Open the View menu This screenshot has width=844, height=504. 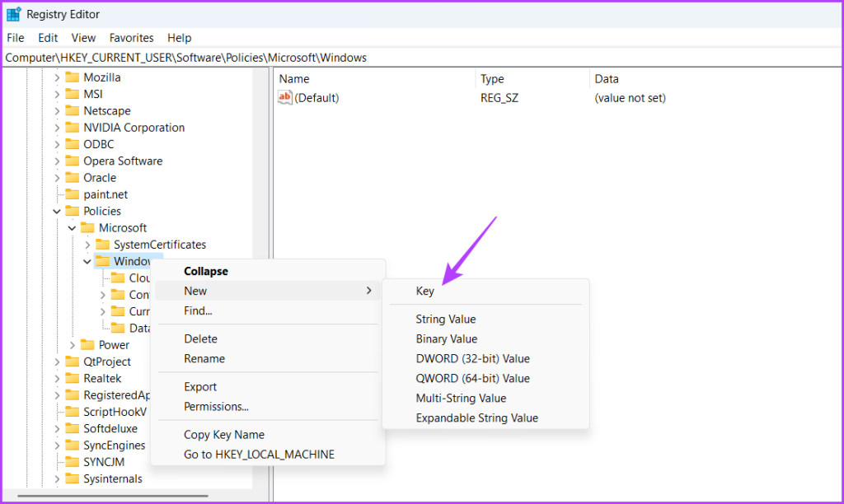(x=83, y=38)
